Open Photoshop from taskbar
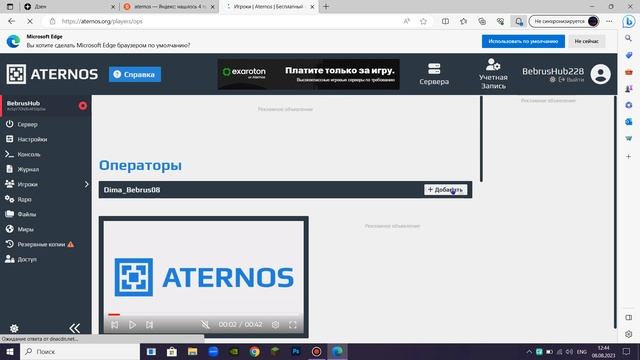Screen dimensions: 640x360 (x=296, y=351)
